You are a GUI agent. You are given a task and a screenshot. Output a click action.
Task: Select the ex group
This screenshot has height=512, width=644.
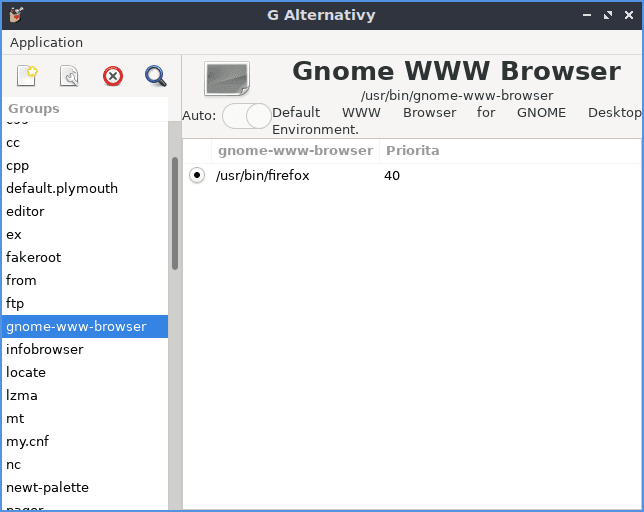point(85,234)
